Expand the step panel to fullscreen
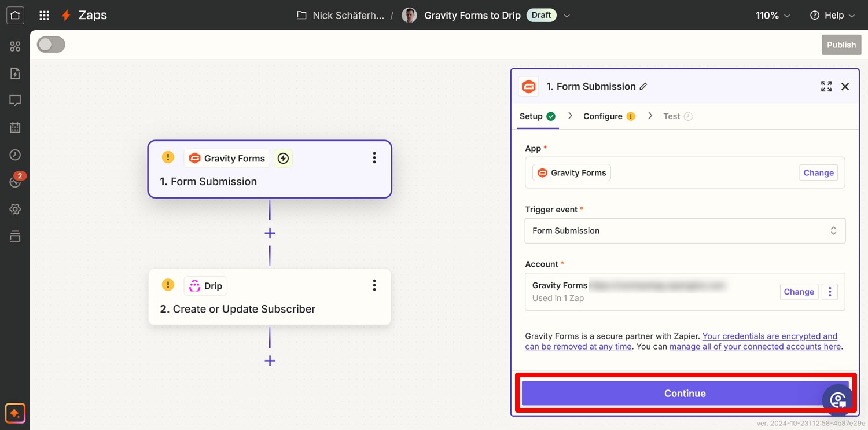The width and height of the screenshot is (868, 430). [x=826, y=87]
